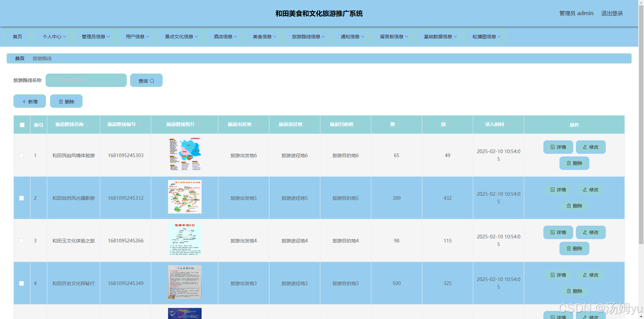Click the sort arrows beside 旅游出发地
Image resolution: width=644 pixels, height=319 pixels.
coord(256,125)
